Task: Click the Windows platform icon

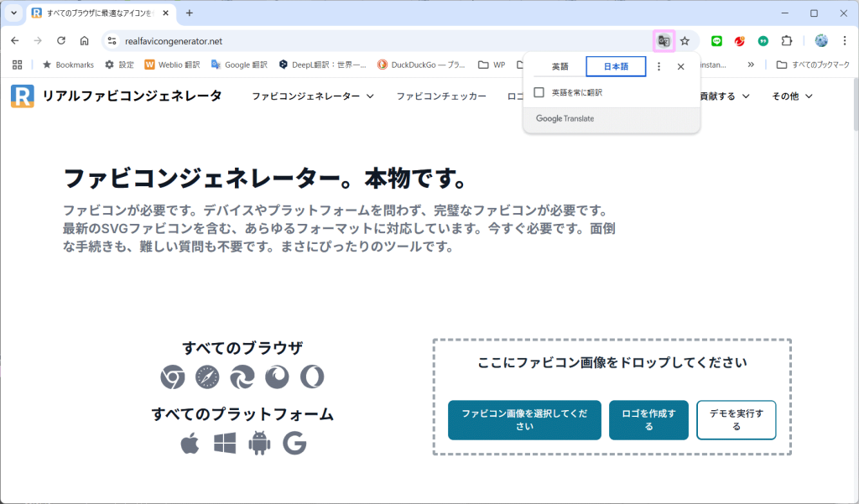Action: tap(225, 443)
